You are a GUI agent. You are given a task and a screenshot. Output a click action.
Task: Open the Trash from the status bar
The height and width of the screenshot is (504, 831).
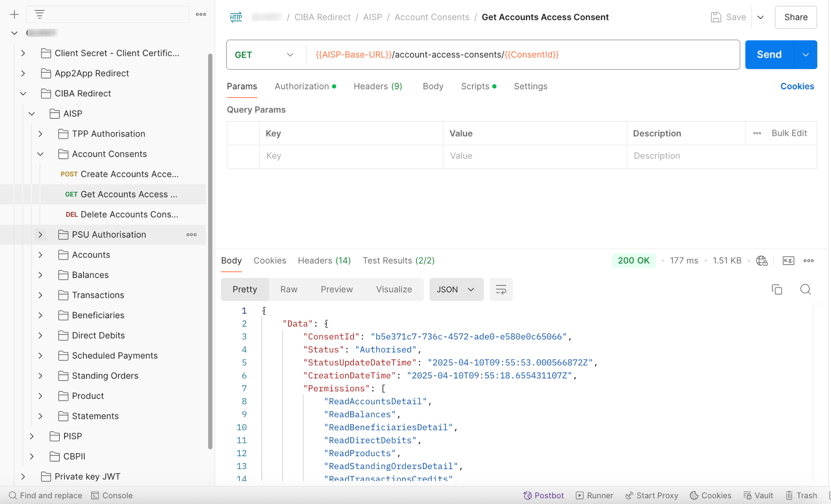click(x=801, y=495)
